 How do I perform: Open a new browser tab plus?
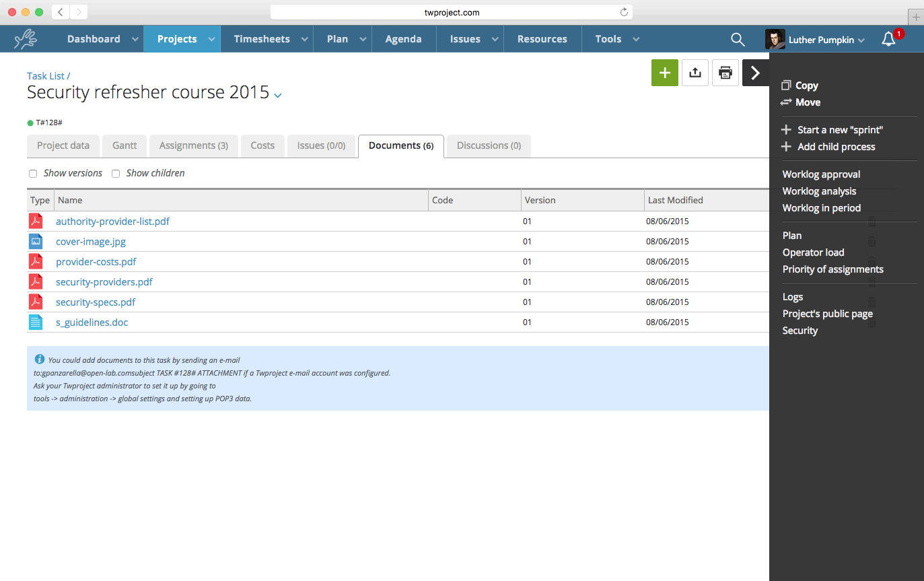tap(916, 18)
